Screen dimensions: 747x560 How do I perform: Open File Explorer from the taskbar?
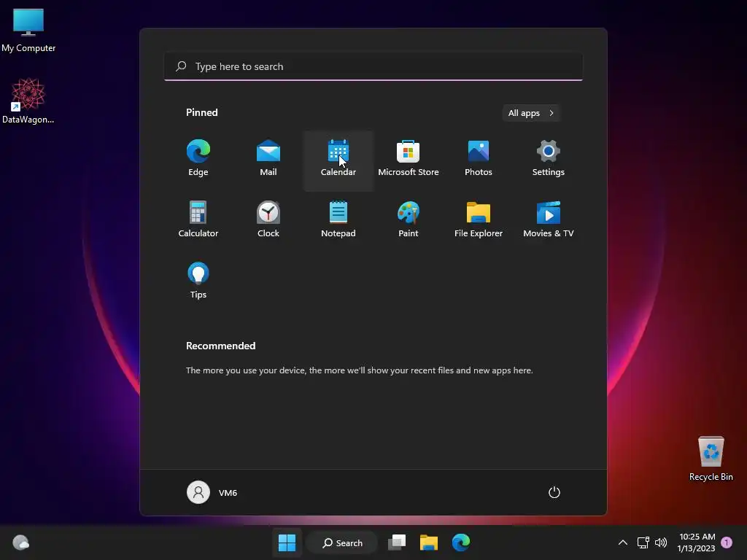coord(429,542)
